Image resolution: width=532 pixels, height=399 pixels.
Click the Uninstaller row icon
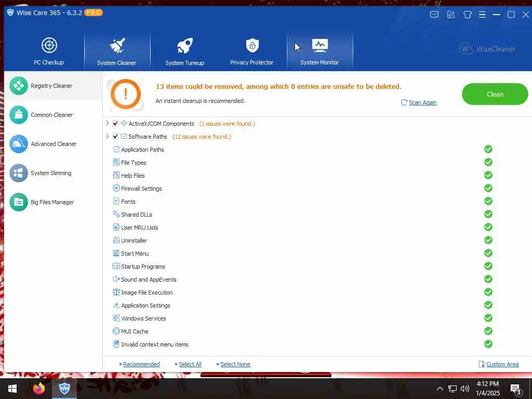coord(116,240)
